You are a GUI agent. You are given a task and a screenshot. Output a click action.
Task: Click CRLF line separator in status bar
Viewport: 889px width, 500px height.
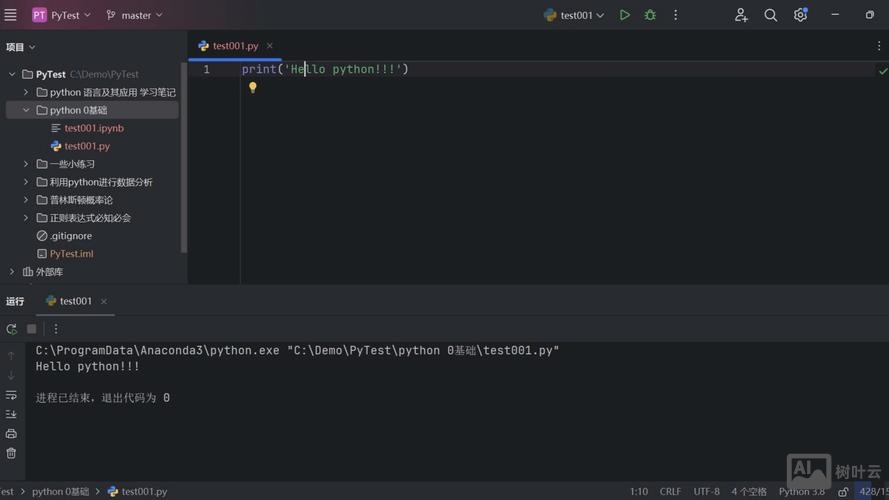(x=670, y=491)
